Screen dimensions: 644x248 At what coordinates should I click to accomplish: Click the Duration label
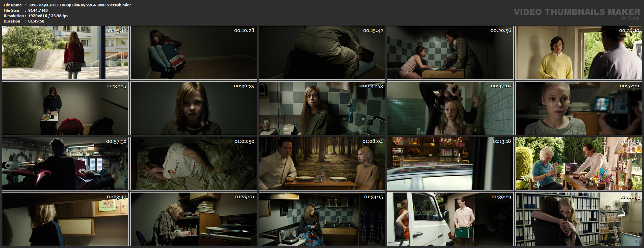[x=12, y=21]
